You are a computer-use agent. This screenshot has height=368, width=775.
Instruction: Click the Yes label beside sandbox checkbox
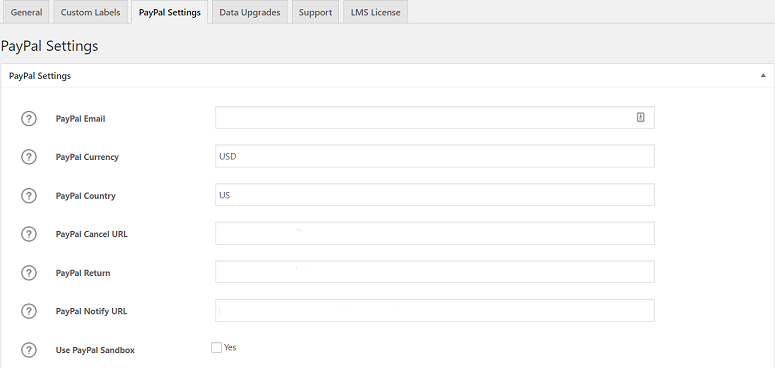230,348
